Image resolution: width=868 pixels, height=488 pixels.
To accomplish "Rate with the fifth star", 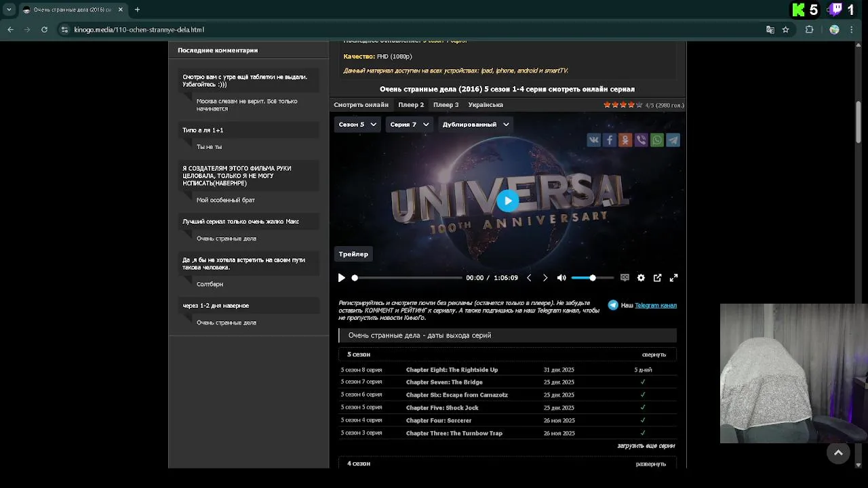I will click(x=639, y=105).
